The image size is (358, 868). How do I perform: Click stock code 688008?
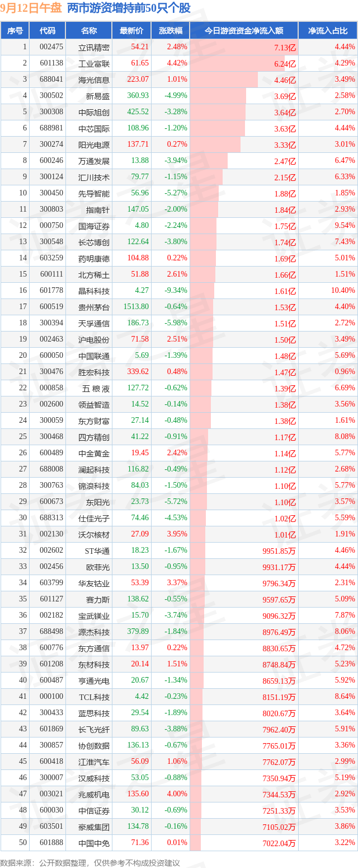(51, 469)
